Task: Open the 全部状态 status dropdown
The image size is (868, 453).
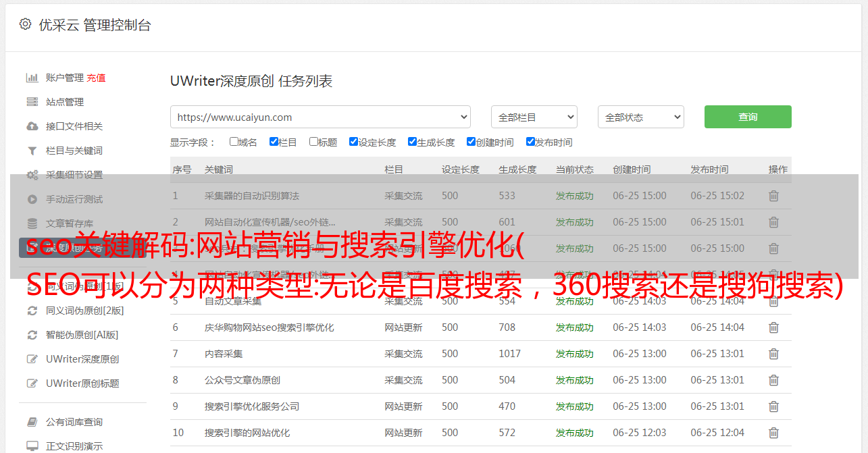Action: point(641,117)
